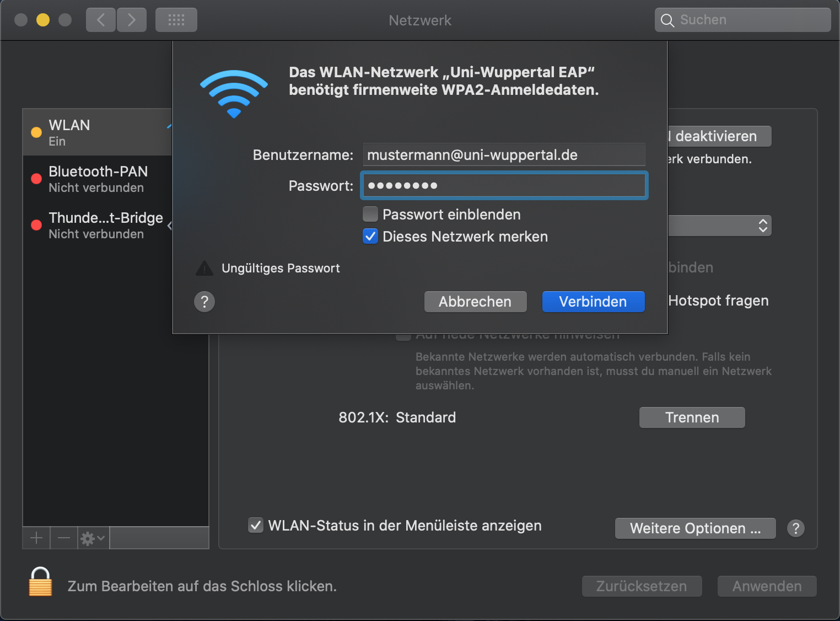
Task: Open the network name dropdown
Action: tap(719, 226)
